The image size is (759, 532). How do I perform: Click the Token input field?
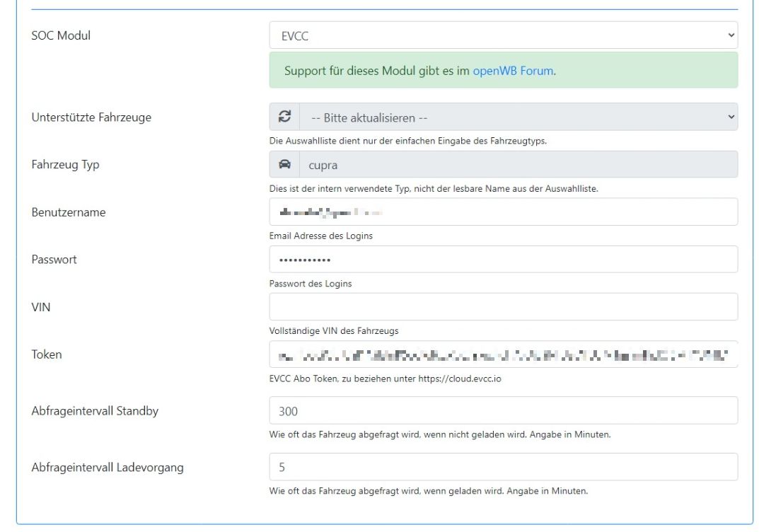point(503,354)
